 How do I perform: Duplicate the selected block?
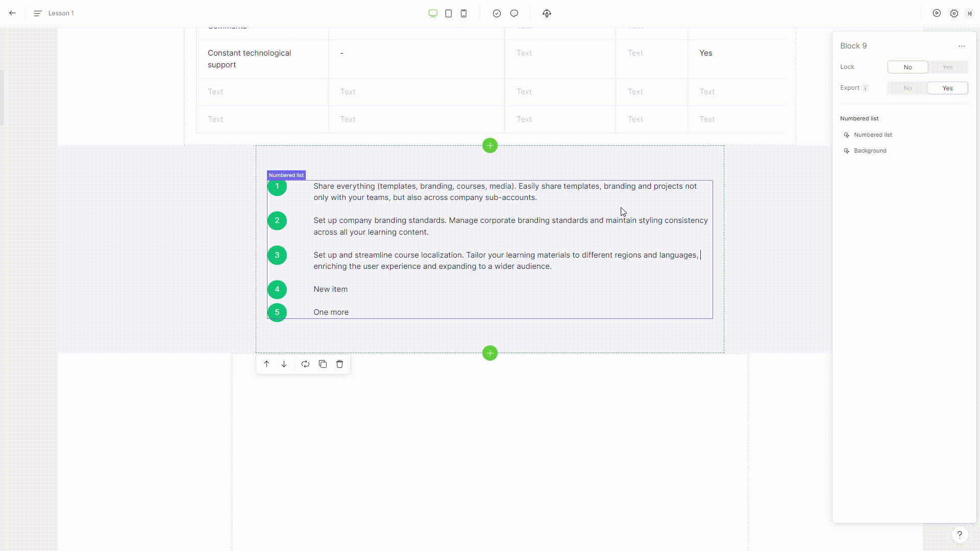click(323, 364)
